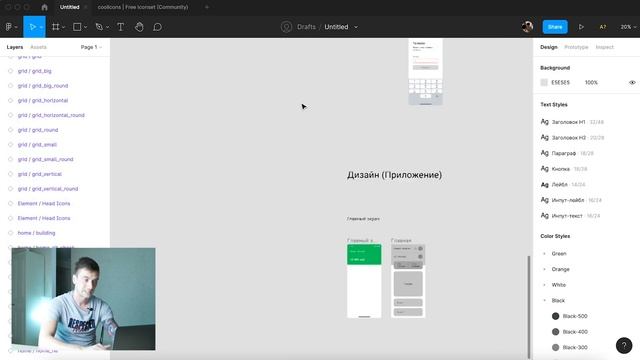Open the missing fonts A? indicator
The height and width of the screenshot is (360, 640).
click(x=603, y=27)
